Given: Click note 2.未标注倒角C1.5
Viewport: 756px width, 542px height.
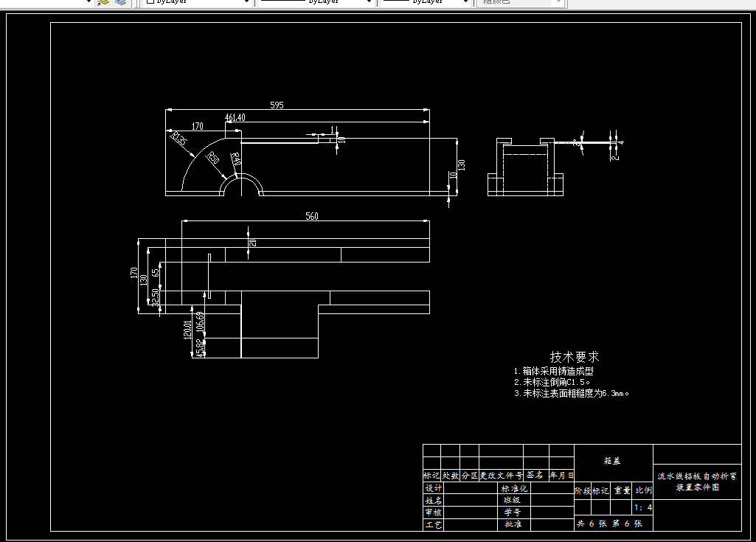Looking at the screenshot, I should [x=552, y=383].
